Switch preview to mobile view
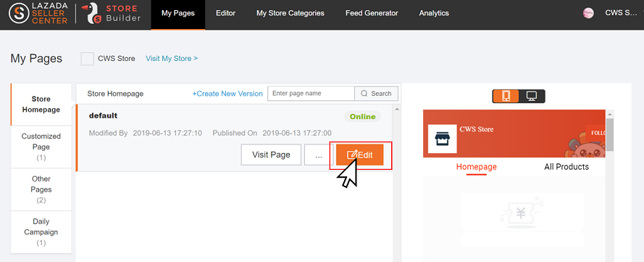This screenshot has width=644, height=262. coord(506,96)
